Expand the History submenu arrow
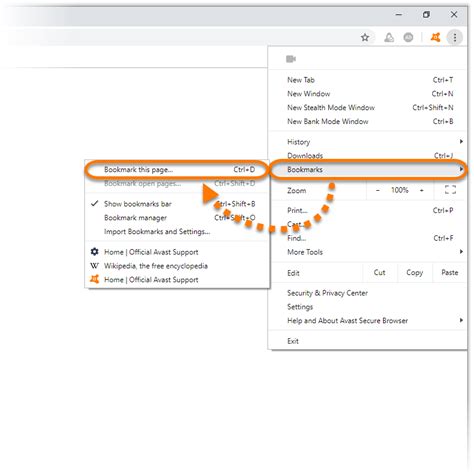 (461, 142)
